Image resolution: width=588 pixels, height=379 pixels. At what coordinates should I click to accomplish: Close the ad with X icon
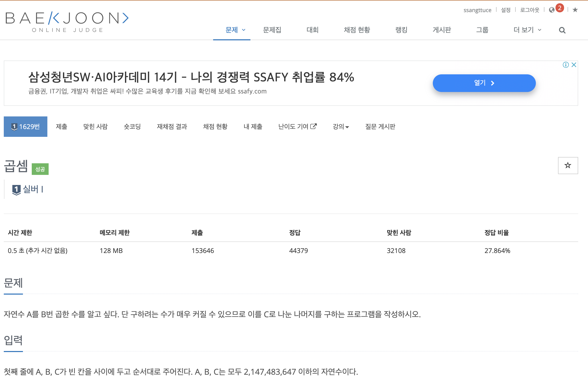pos(574,65)
